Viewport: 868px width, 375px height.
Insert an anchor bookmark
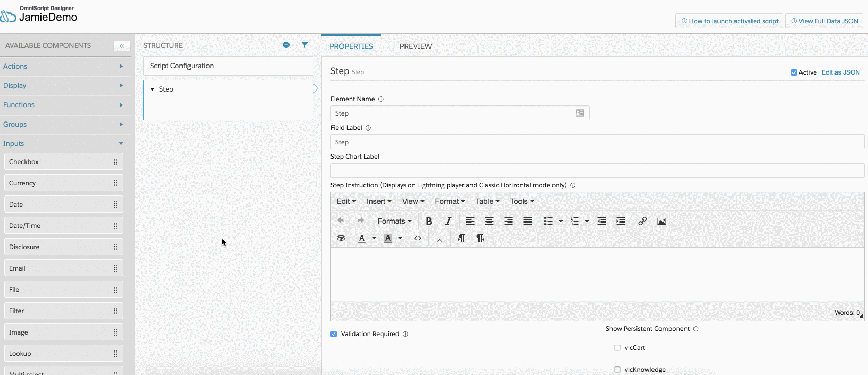(440, 238)
